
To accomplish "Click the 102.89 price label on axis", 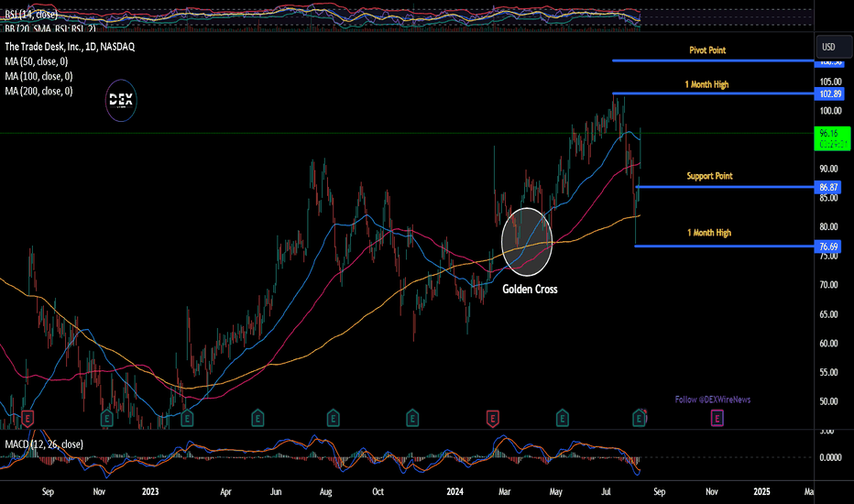I will 829,93.
